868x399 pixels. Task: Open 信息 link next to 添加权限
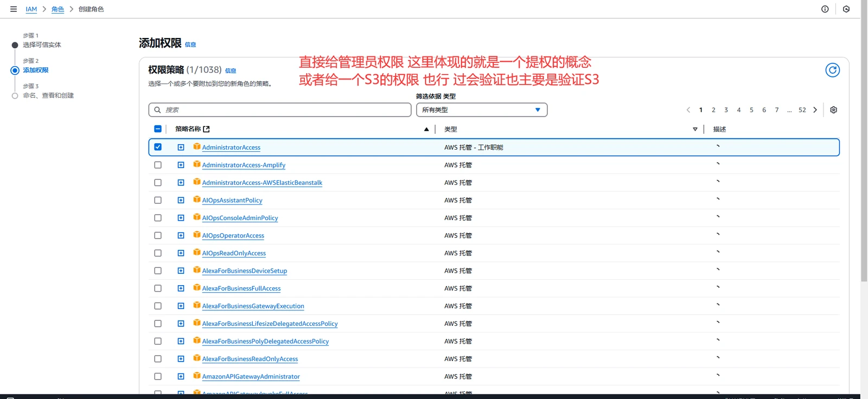[190, 45]
